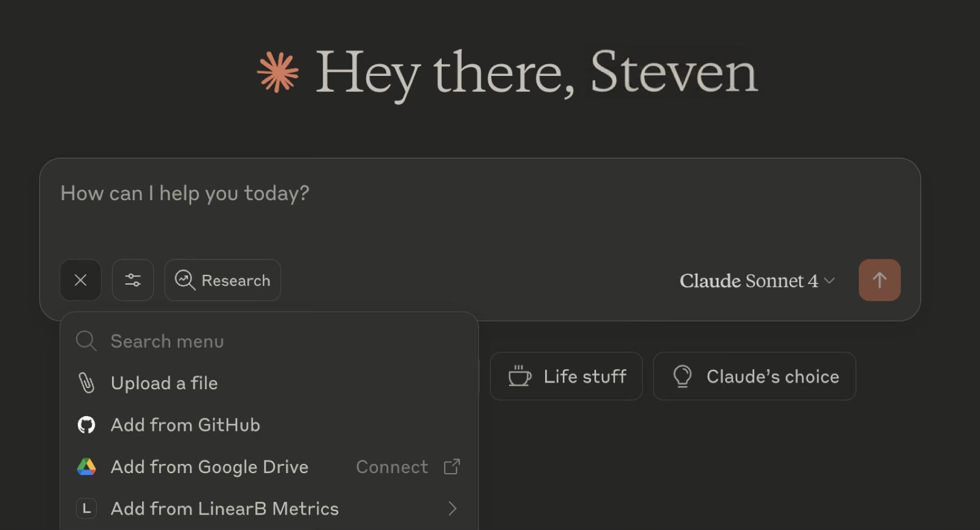Click the Search menu field
980x530 pixels.
pos(269,341)
